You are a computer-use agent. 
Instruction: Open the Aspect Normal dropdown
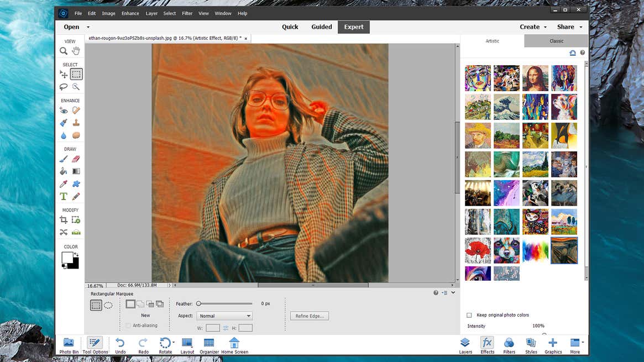[x=224, y=316]
